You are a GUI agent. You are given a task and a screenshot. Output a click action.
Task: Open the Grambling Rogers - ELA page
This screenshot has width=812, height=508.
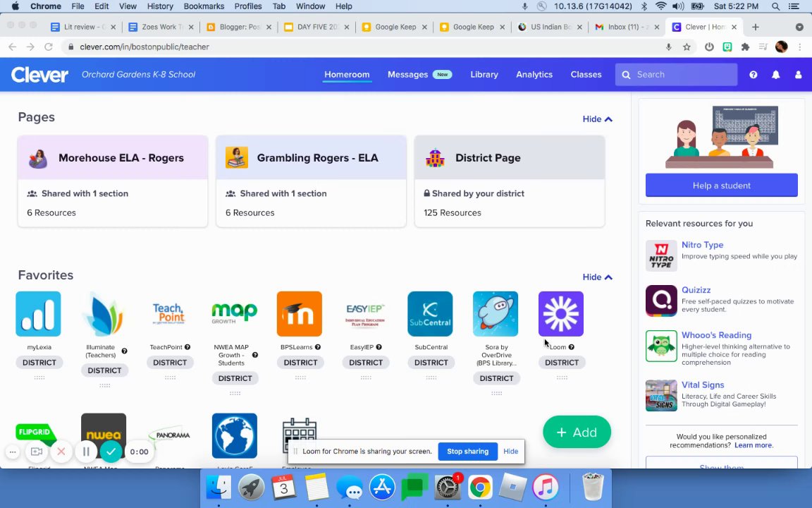coord(312,181)
